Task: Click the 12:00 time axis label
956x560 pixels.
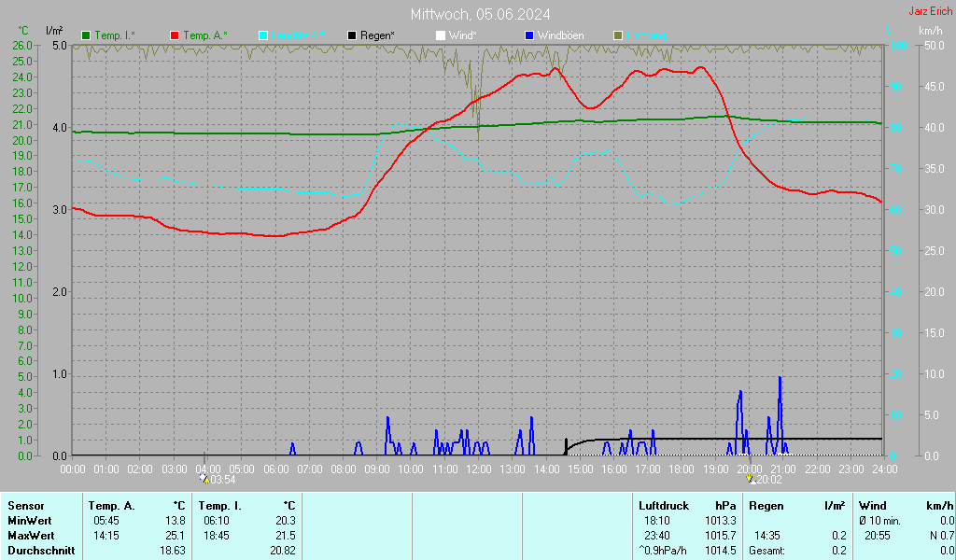Action: tap(478, 469)
